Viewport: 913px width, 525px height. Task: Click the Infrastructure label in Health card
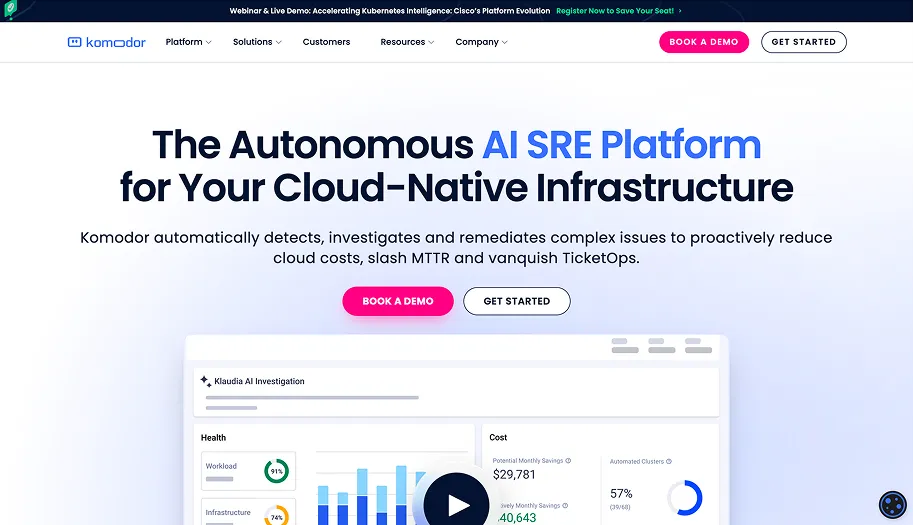point(228,512)
